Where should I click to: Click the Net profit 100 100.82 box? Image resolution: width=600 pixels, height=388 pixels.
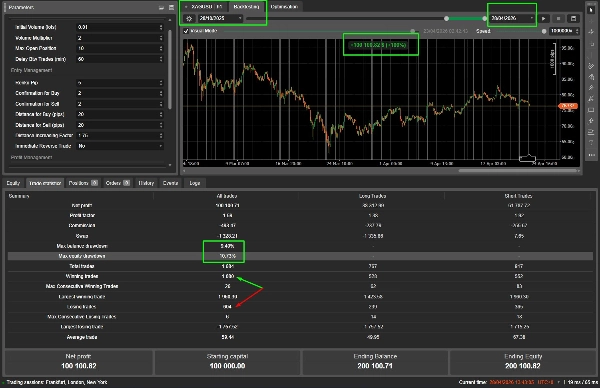pos(78,362)
